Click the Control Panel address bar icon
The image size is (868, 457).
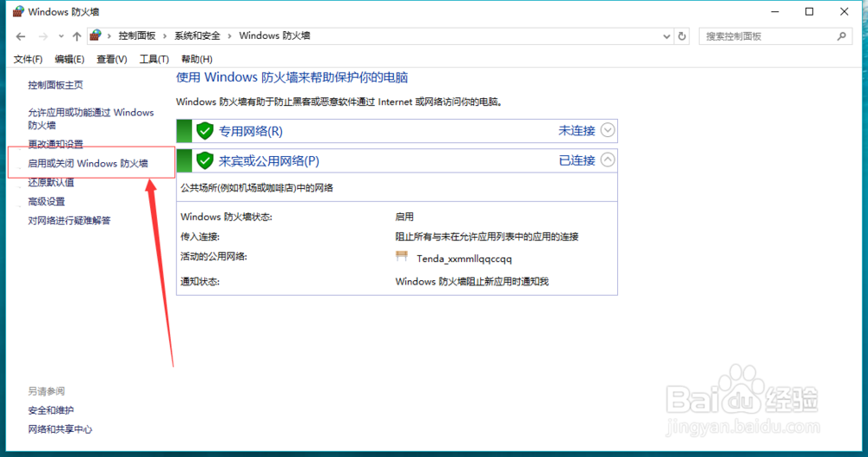[95, 36]
